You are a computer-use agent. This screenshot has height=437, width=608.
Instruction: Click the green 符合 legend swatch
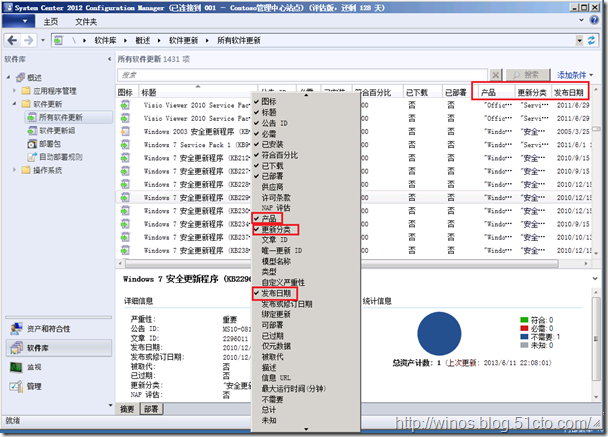tap(524, 320)
